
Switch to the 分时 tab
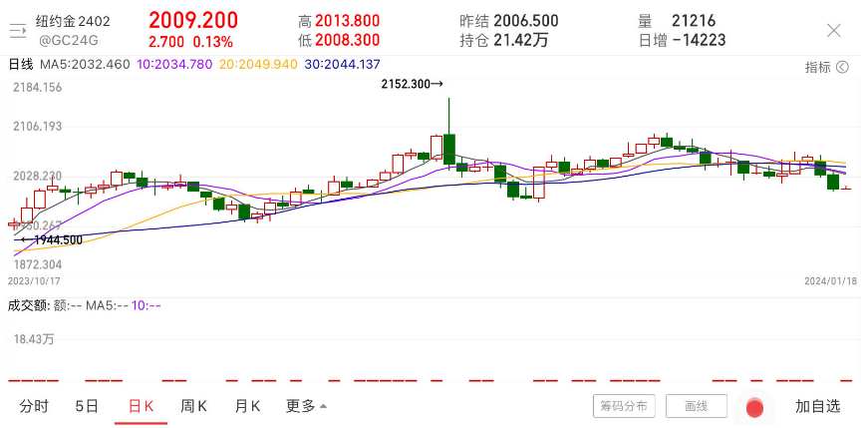34,406
